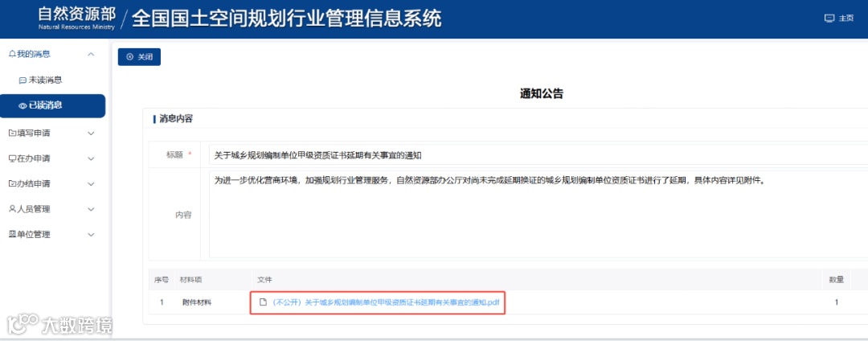Click the eye icon on 已读消息
The image size is (868, 341).
[x=23, y=105]
